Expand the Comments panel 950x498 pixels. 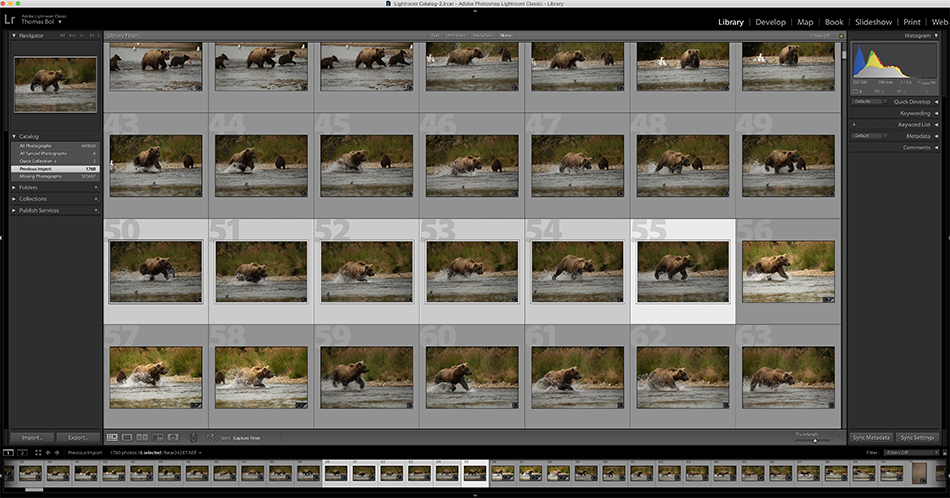(x=936, y=147)
